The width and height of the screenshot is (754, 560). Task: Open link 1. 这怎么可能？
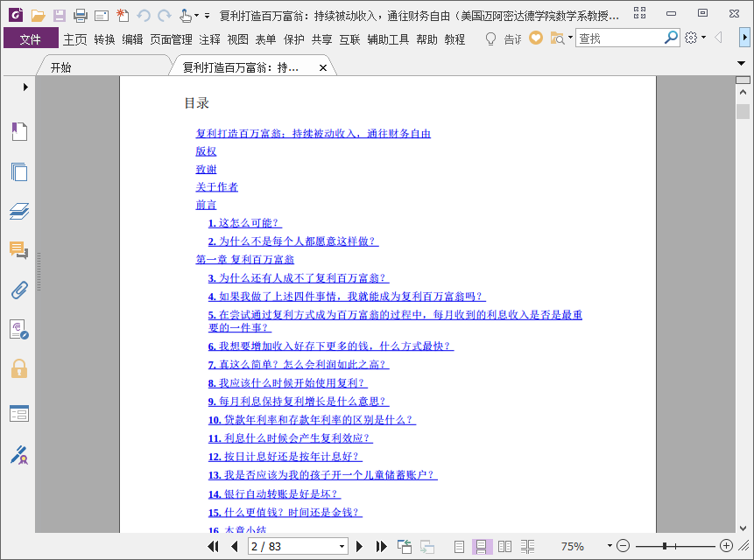pyautogui.click(x=244, y=223)
